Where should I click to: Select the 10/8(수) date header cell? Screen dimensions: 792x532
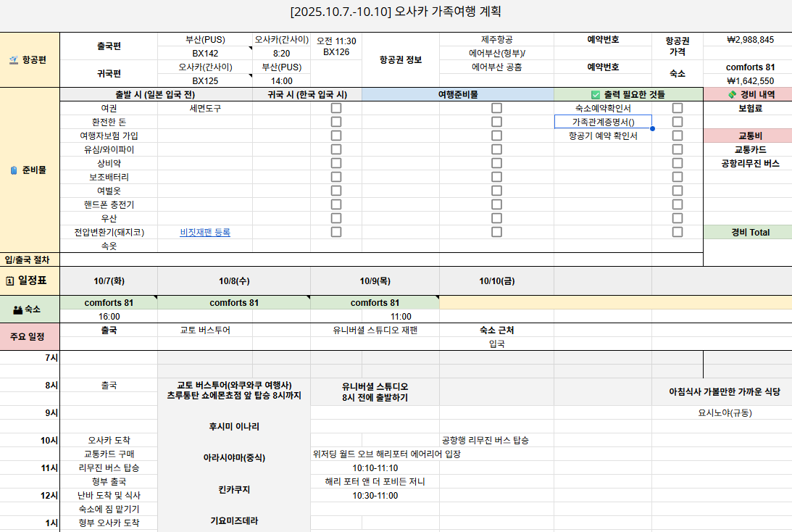tap(233, 280)
